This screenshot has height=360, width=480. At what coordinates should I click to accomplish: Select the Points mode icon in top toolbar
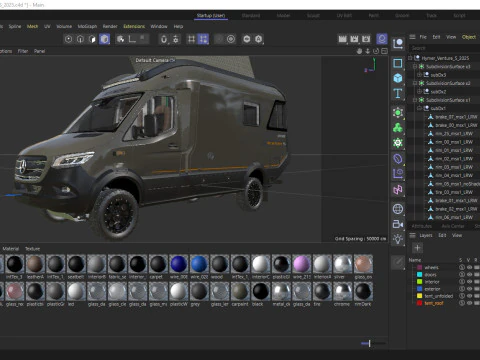tap(68, 39)
